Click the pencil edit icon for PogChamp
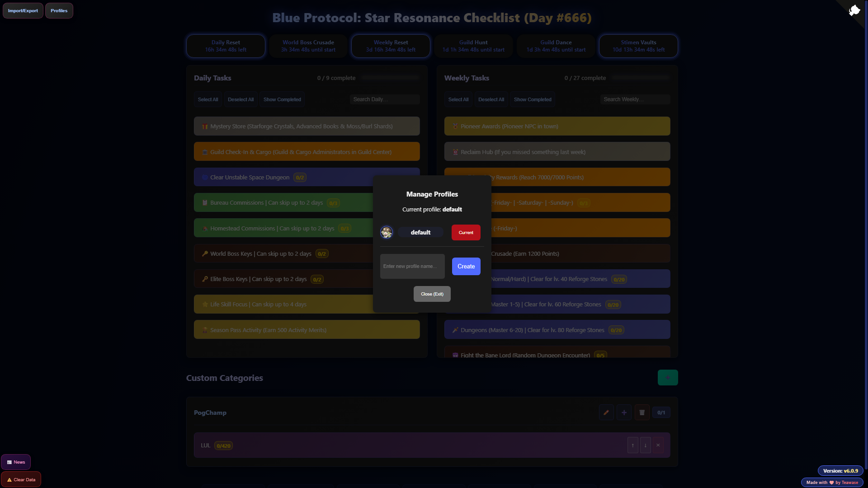The height and width of the screenshot is (488, 868). (x=606, y=413)
